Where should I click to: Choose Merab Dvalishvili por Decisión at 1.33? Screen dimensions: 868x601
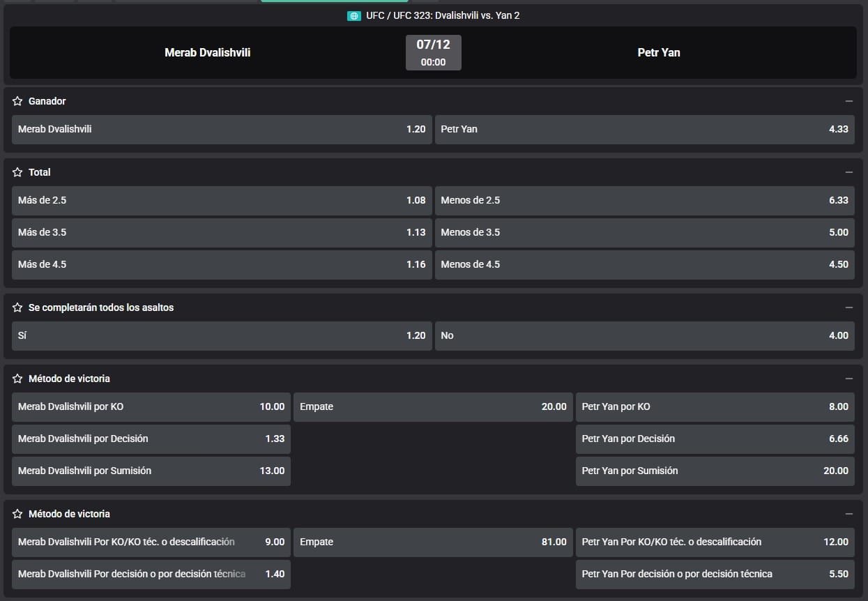[x=151, y=439]
